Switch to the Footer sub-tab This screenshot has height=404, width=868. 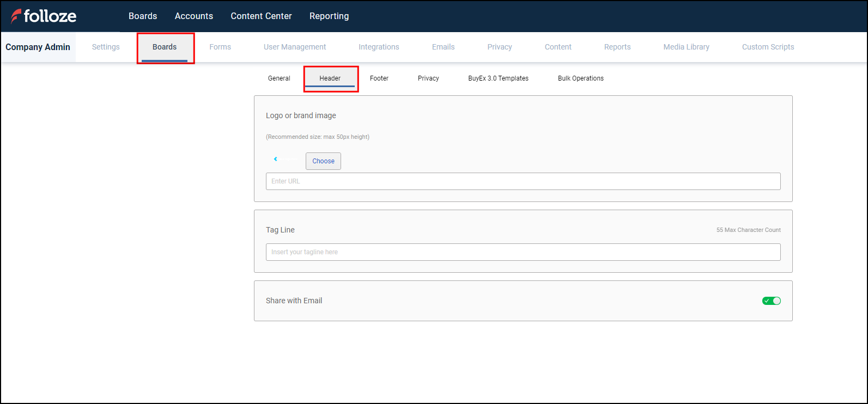tap(379, 78)
